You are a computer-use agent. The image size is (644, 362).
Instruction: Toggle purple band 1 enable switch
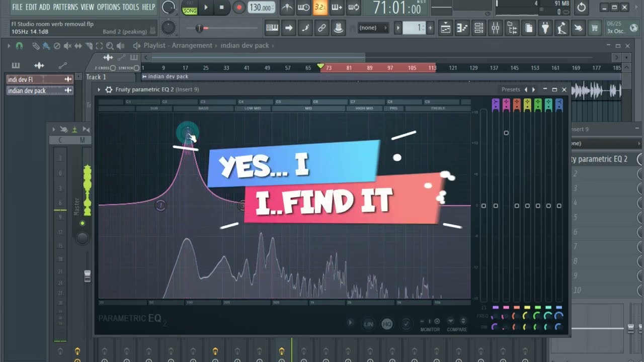(x=496, y=105)
